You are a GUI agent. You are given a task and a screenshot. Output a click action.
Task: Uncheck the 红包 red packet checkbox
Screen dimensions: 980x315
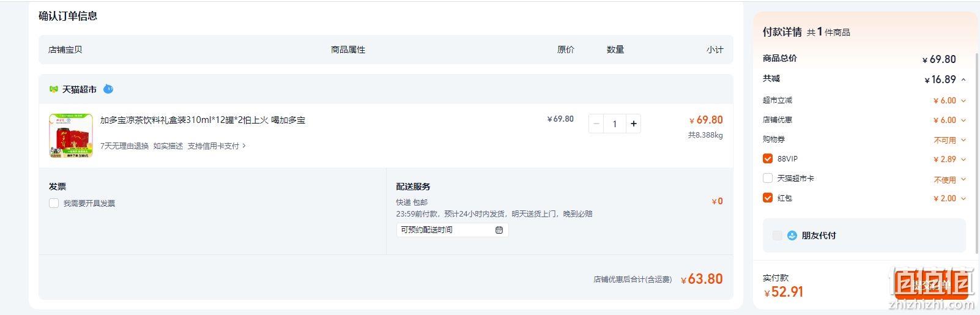(768, 198)
